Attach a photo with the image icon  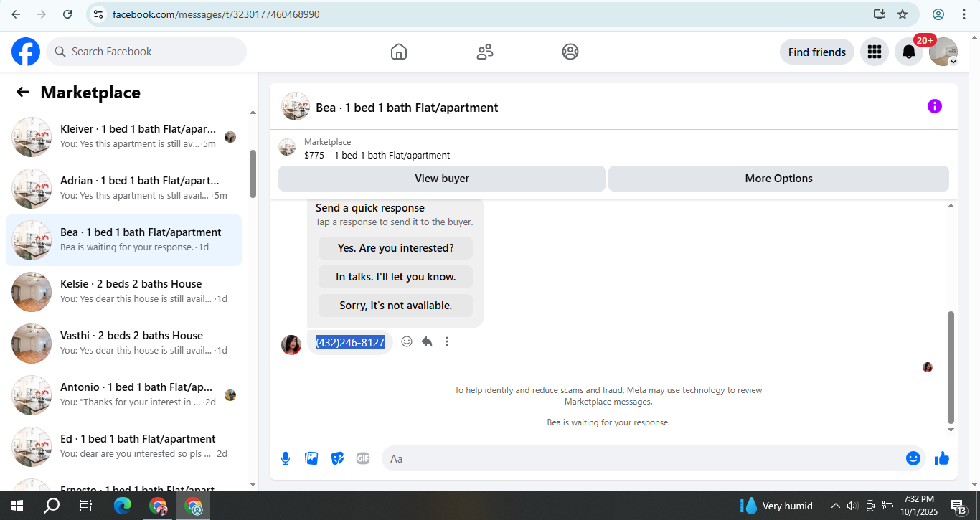pyautogui.click(x=311, y=458)
